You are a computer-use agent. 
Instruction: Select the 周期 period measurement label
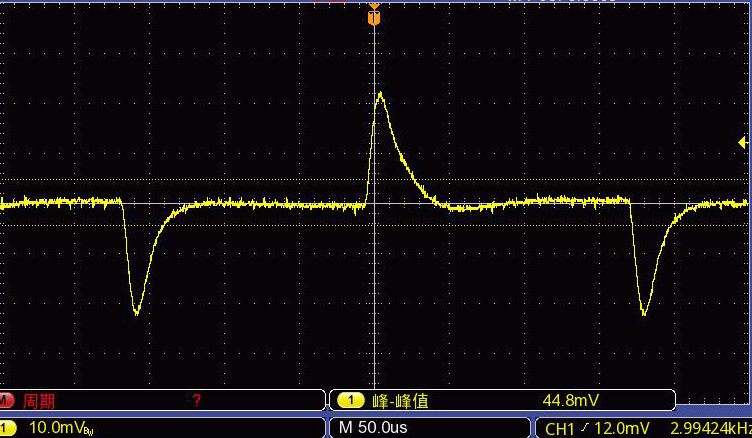click(x=39, y=401)
